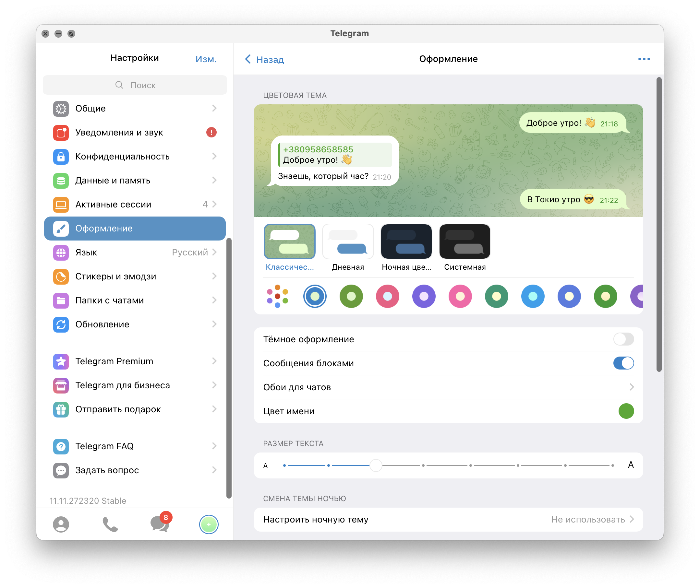Click the Active Sessions laptop icon
The height and width of the screenshot is (588, 700).
coord(61,204)
